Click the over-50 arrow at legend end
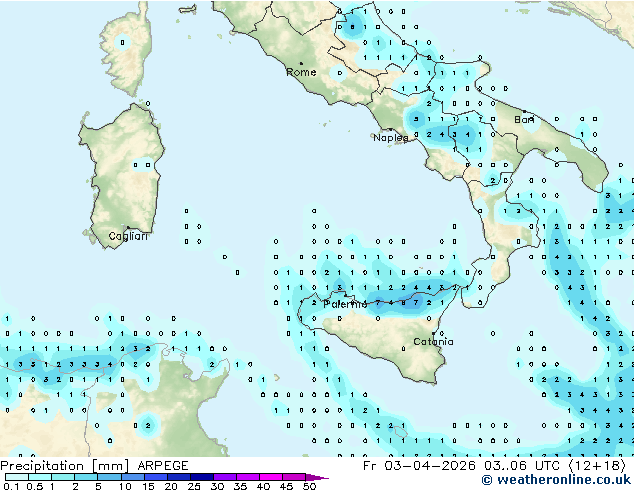This screenshot has height=490, width=634. pos(317,477)
